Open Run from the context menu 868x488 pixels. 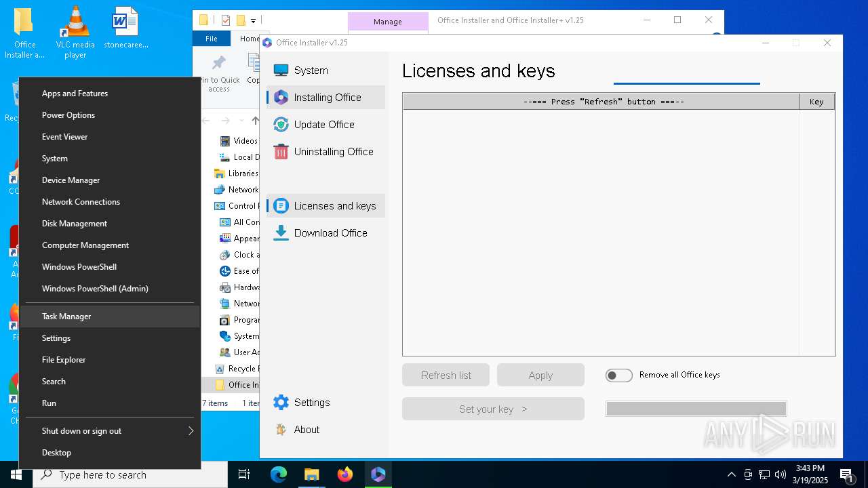pos(110,403)
